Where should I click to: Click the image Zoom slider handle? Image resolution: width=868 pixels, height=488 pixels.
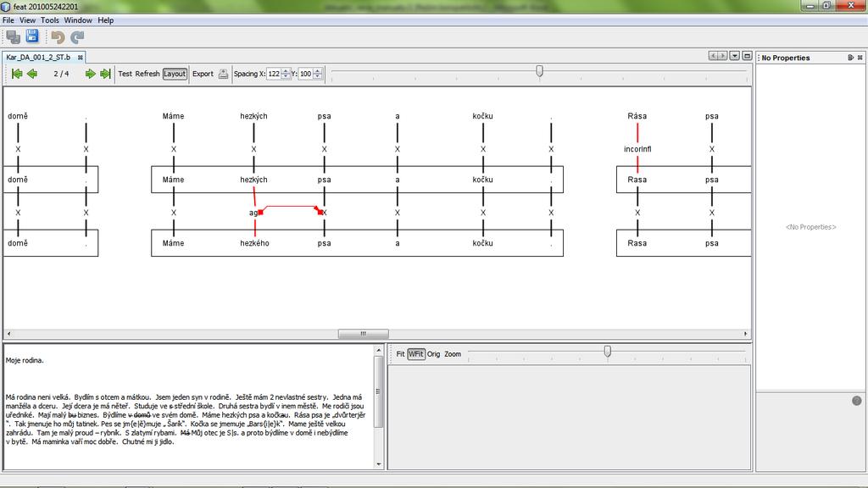607,352
